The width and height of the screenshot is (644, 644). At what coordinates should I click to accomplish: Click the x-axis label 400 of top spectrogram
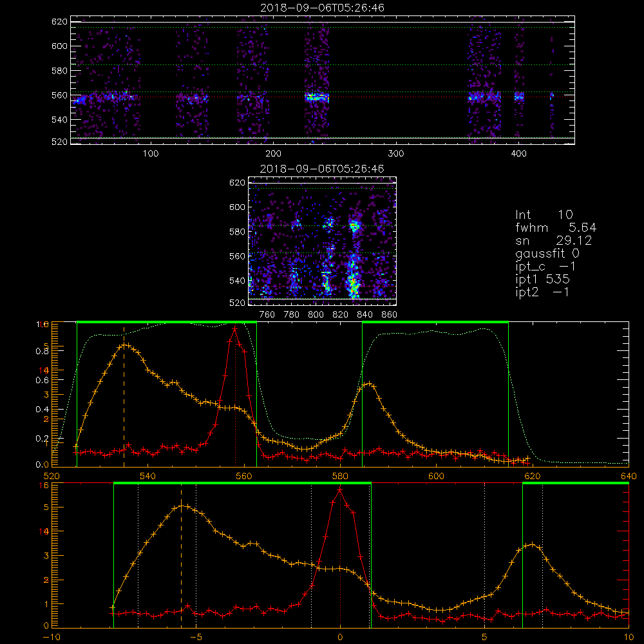518,154
